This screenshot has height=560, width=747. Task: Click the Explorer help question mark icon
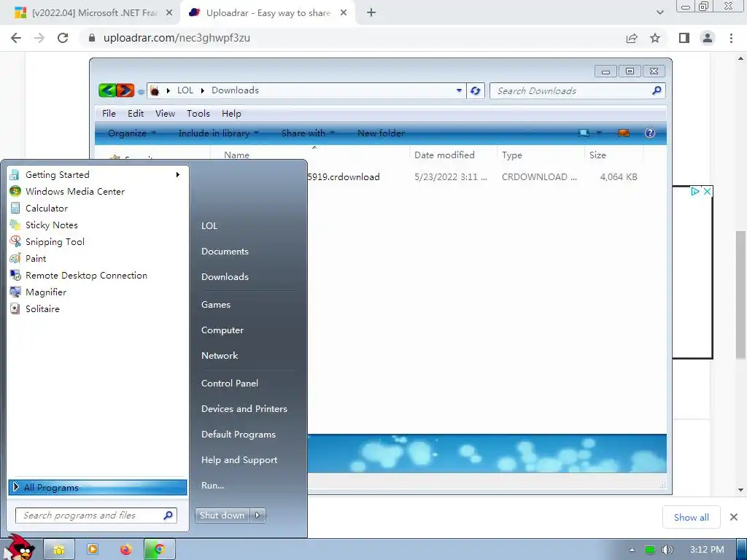(650, 133)
